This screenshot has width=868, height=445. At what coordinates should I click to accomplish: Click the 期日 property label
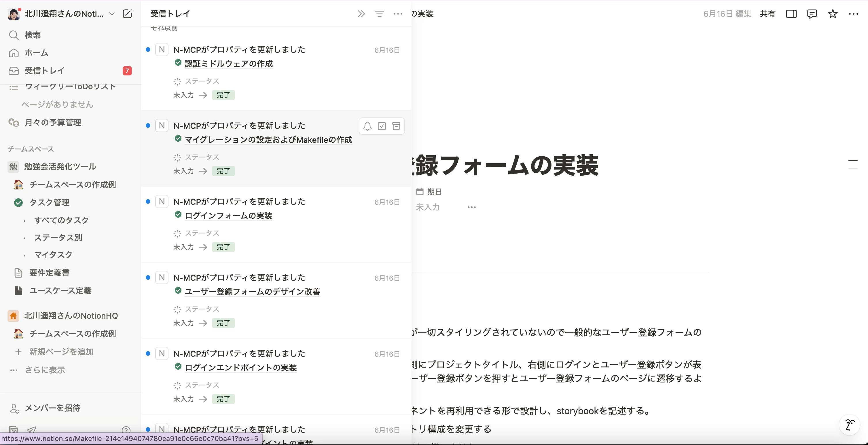point(429,192)
